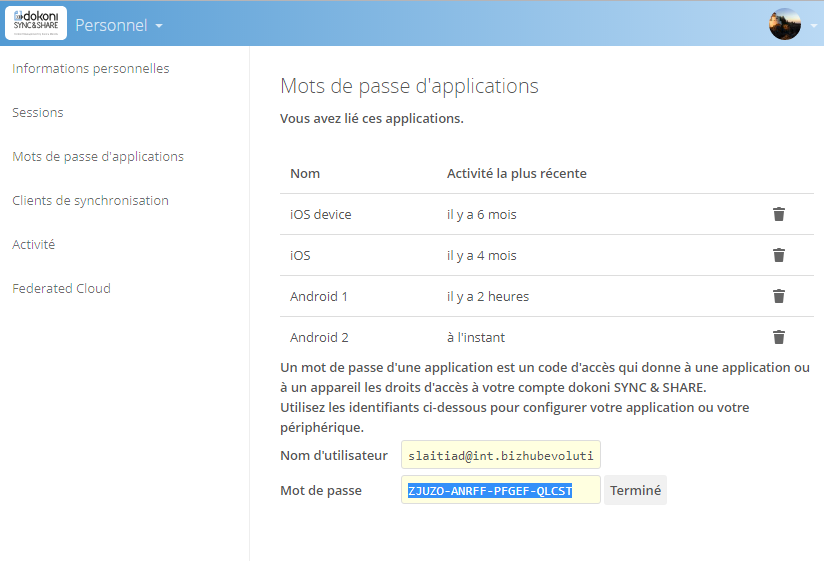Viewport: 824px width, 561px height.
Task: Click Activité la plus récente column header
Action: [x=516, y=174]
